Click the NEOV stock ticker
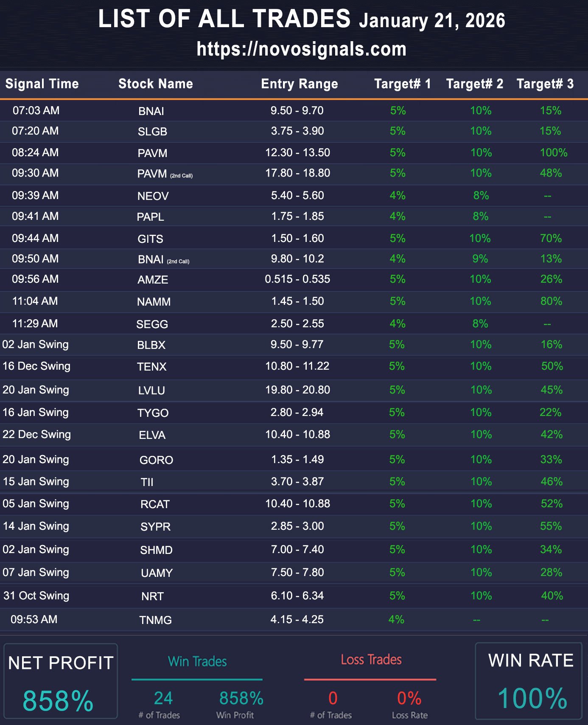 tap(153, 196)
